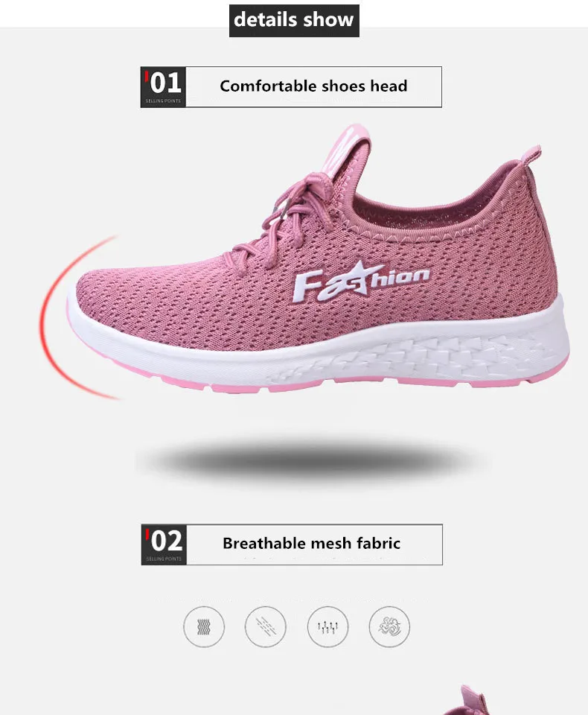This screenshot has height=715, width=588.
Task: Click SELLING POINTS text under 02
Action: click(x=164, y=559)
